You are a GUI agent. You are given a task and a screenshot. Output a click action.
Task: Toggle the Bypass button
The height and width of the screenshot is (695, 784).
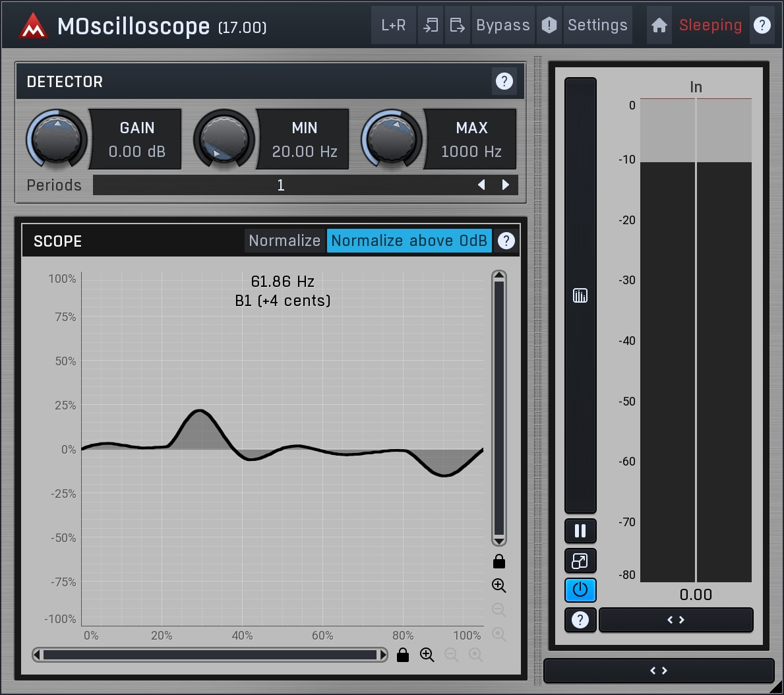click(502, 25)
